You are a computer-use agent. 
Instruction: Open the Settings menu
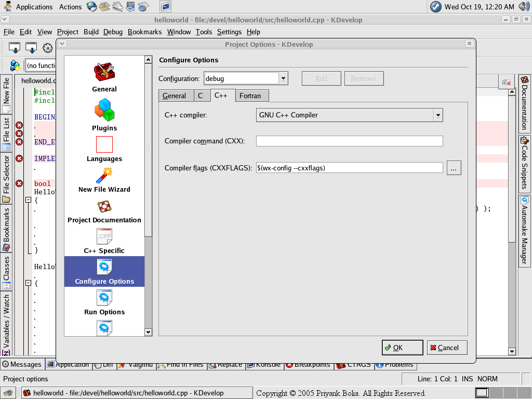coord(229,32)
